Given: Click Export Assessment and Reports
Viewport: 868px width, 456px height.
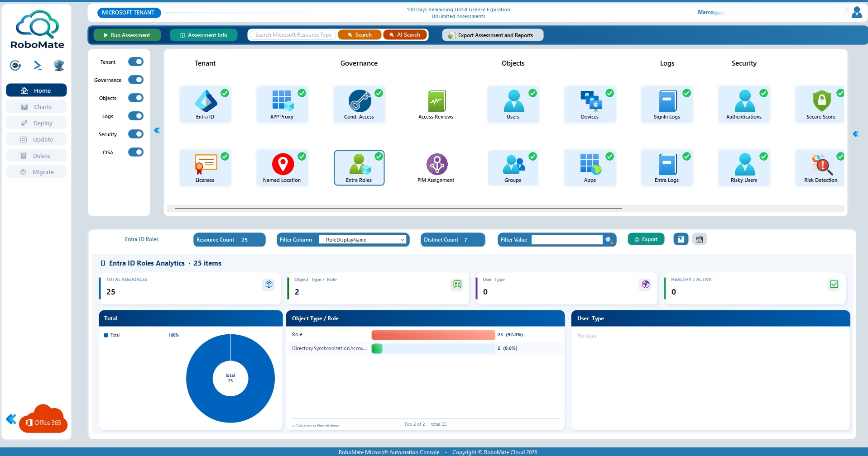Looking at the screenshot, I should (493, 35).
